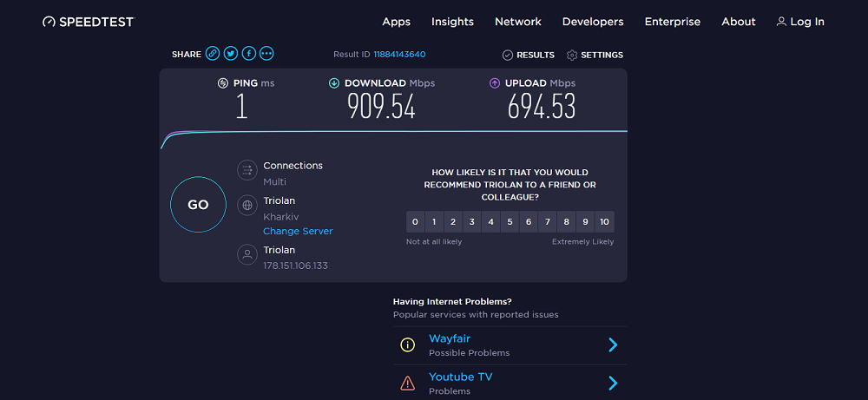Open the Network menu
Viewport: 868px width, 400px height.
pos(518,22)
